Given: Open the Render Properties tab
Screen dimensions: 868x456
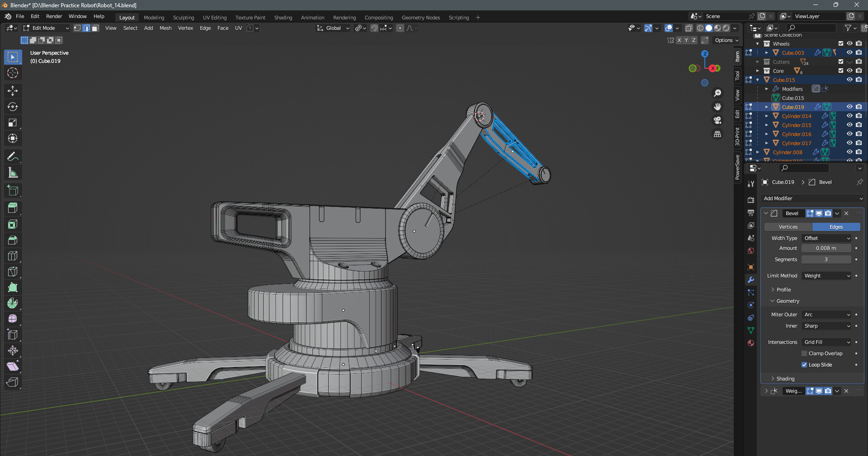Looking at the screenshot, I should click(x=751, y=200).
